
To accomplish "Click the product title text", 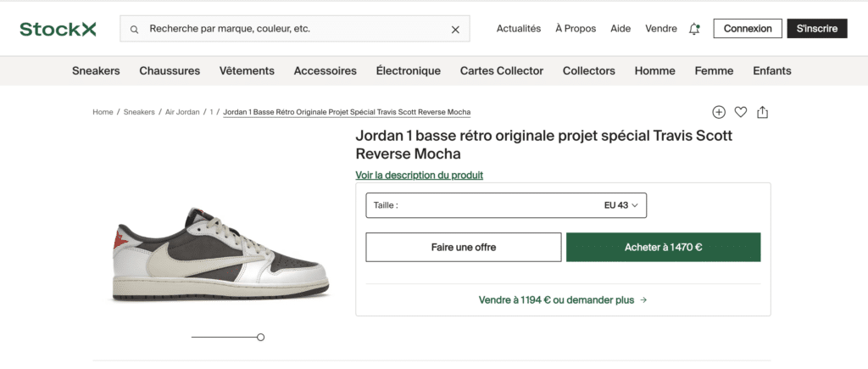I will (543, 144).
